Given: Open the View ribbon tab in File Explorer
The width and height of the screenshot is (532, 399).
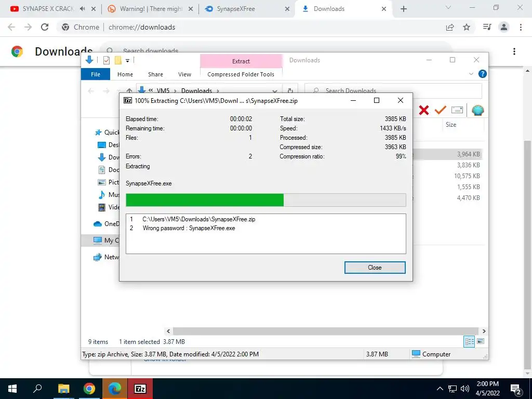Looking at the screenshot, I should [184, 74].
